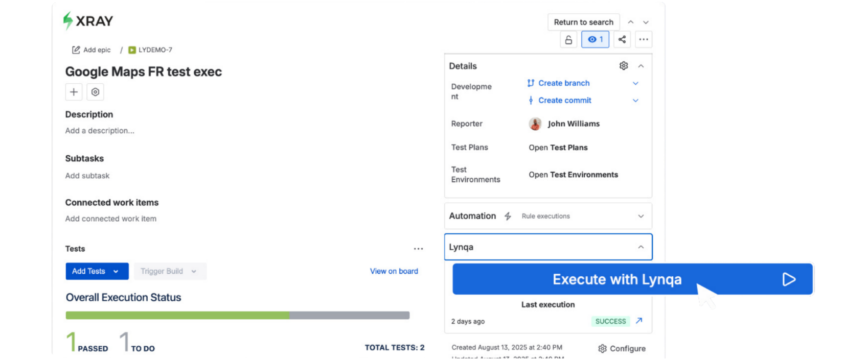Open the View on board link
Image resolution: width=868 pixels, height=360 pixels.
coord(394,271)
